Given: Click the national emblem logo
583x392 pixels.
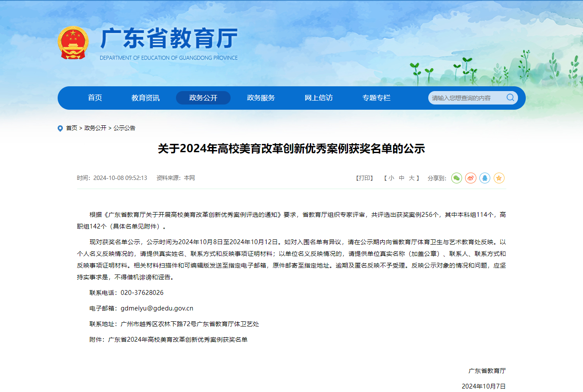Looking at the screenshot, I should (73, 43).
